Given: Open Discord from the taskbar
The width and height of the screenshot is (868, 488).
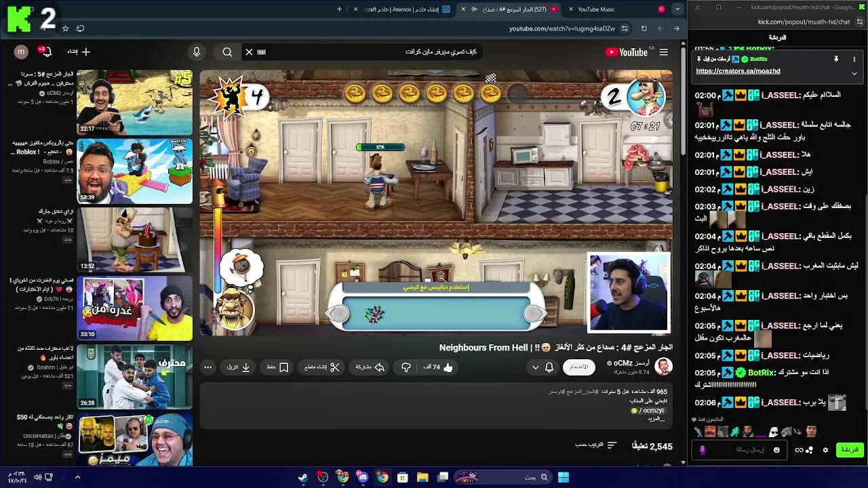Looking at the screenshot, I should [363, 477].
